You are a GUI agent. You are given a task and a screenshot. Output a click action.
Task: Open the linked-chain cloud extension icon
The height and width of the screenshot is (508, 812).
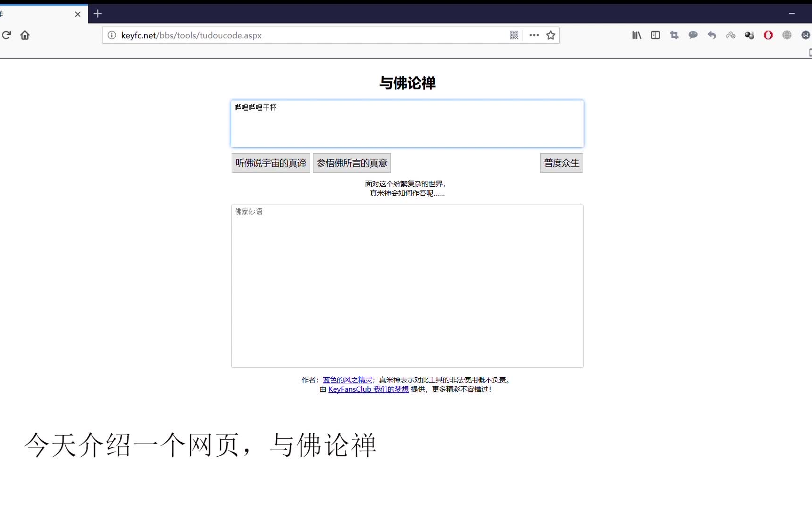tap(731, 35)
